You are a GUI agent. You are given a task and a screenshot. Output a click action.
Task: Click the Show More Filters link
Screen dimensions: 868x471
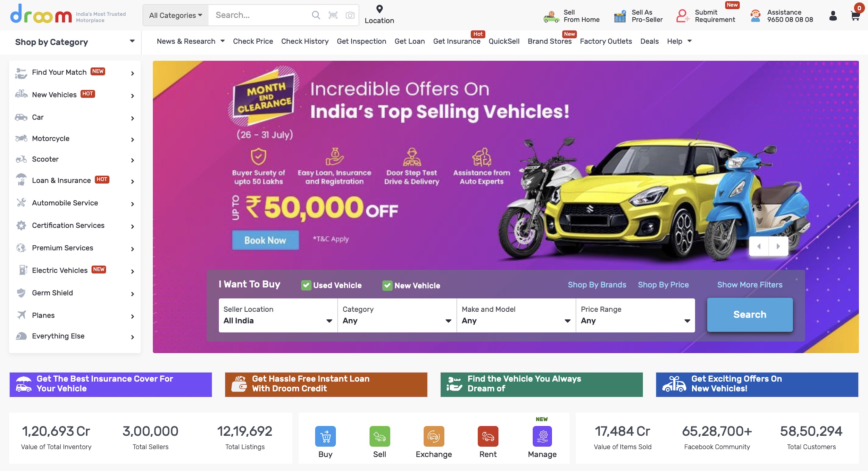point(750,285)
